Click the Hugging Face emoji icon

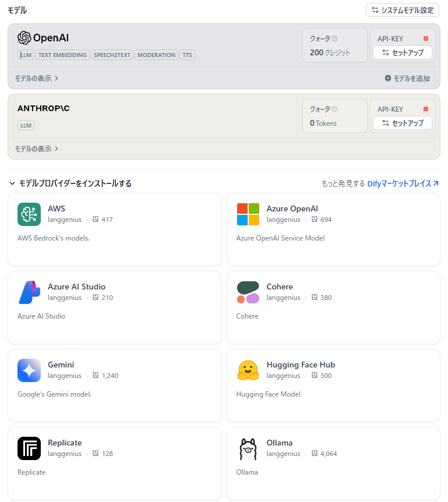pos(248,370)
